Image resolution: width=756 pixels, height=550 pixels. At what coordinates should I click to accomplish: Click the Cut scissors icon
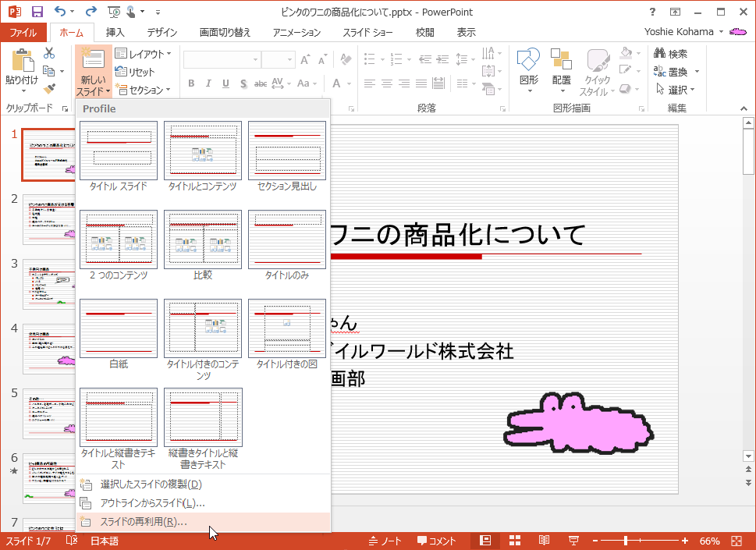[x=49, y=53]
